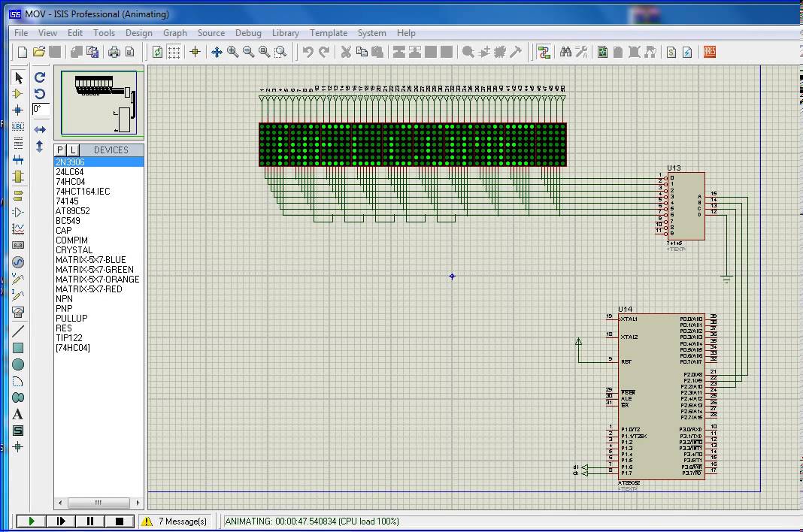This screenshot has width=803, height=532.
Task: Select the Wire Label (LBL) tool
Action: coord(18,126)
